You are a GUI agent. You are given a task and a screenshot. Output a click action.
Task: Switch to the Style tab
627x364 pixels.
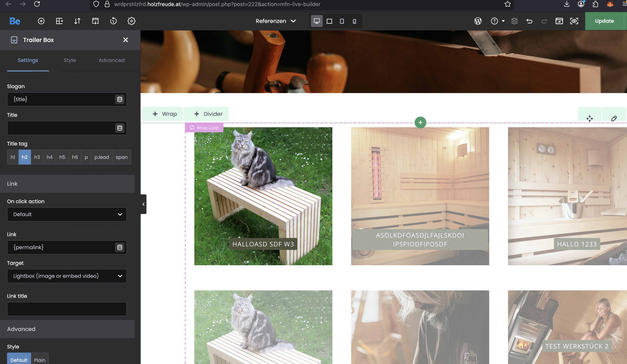[70, 60]
